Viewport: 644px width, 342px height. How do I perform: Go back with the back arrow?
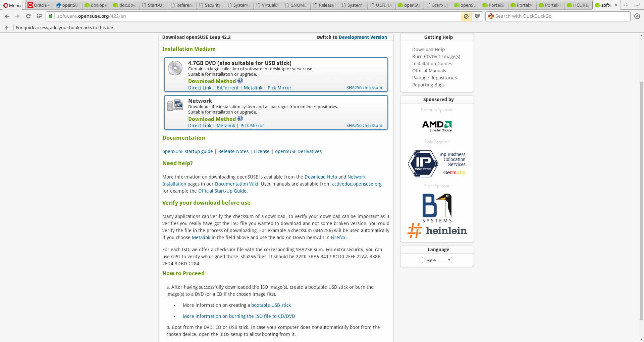(x=7, y=16)
